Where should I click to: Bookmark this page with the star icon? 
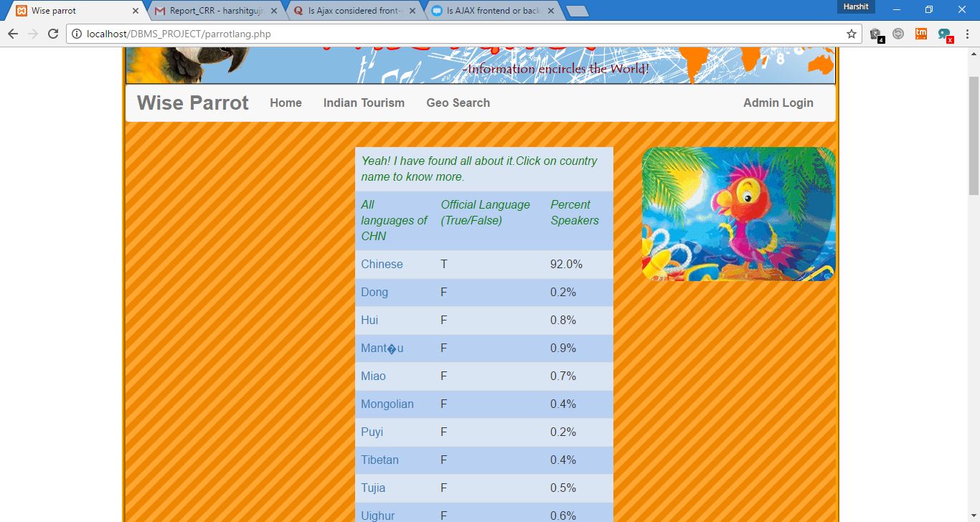852,34
